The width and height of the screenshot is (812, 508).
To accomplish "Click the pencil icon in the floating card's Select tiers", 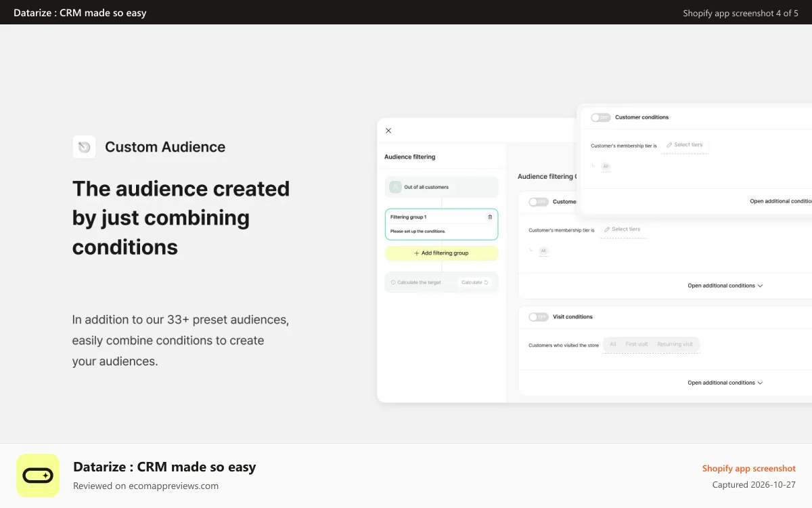I will click(669, 145).
